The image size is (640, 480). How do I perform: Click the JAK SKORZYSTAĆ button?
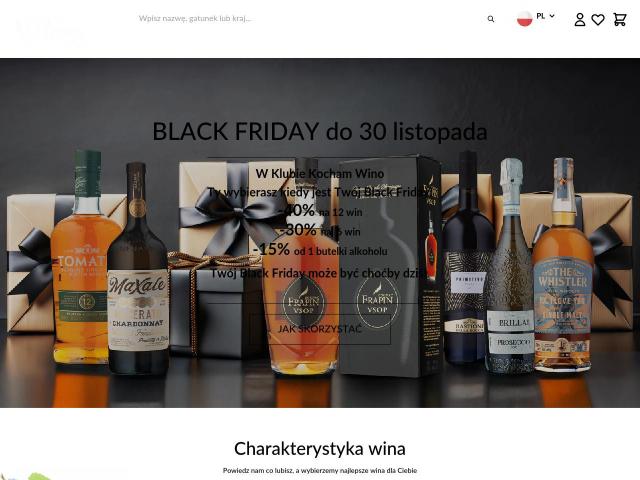(x=320, y=329)
